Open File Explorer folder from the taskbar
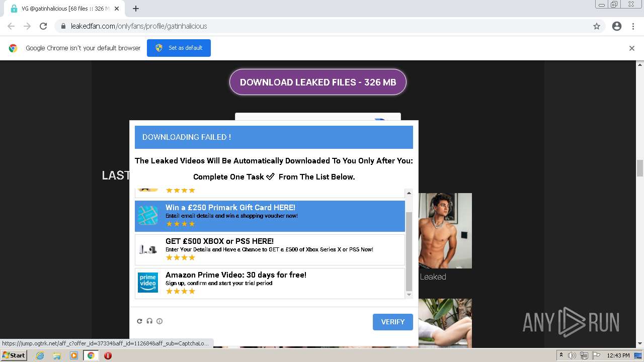 click(x=57, y=355)
